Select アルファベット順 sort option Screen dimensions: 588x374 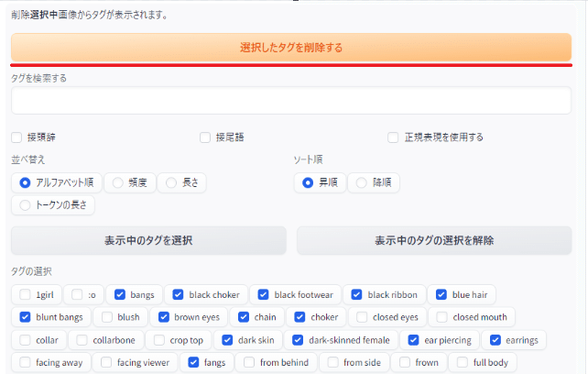pyautogui.click(x=56, y=182)
